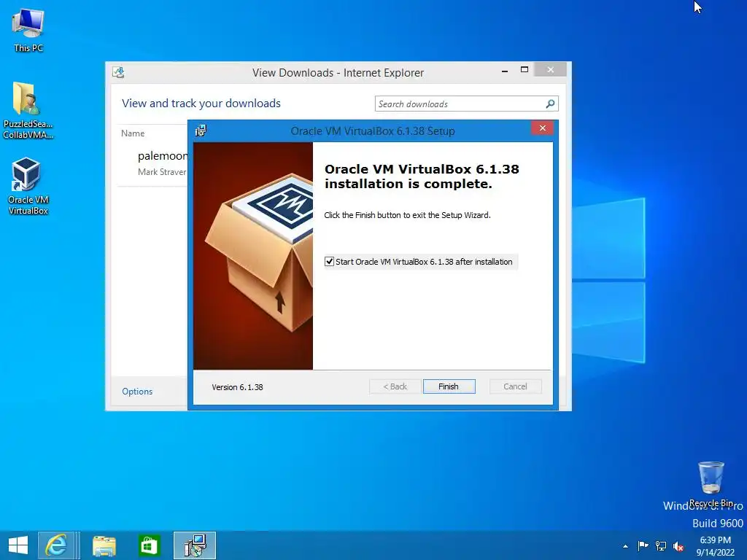This screenshot has width=747, height=560.
Task: Select This PC desktop icon
Action: pos(28,31)
